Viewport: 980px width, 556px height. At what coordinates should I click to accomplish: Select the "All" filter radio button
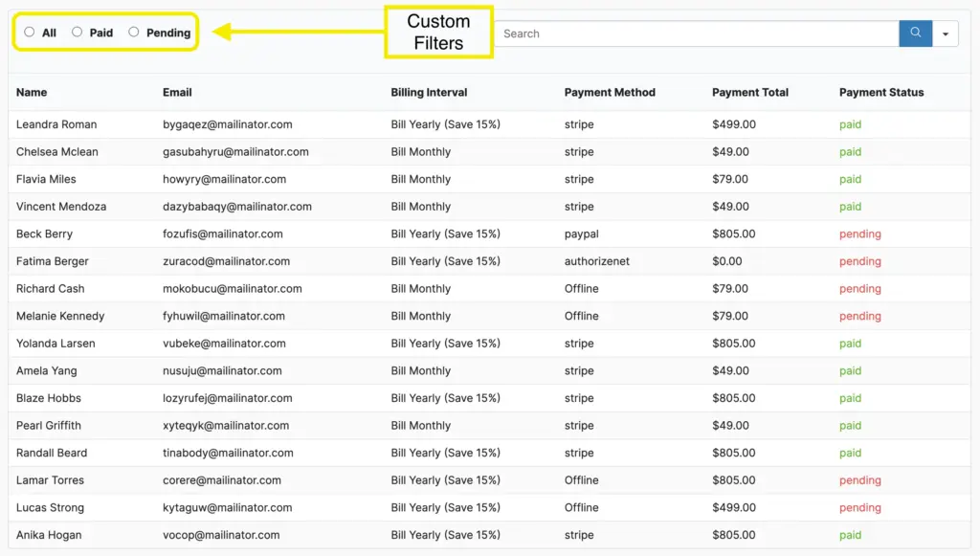pyautogui.click(x=28, y=33)
